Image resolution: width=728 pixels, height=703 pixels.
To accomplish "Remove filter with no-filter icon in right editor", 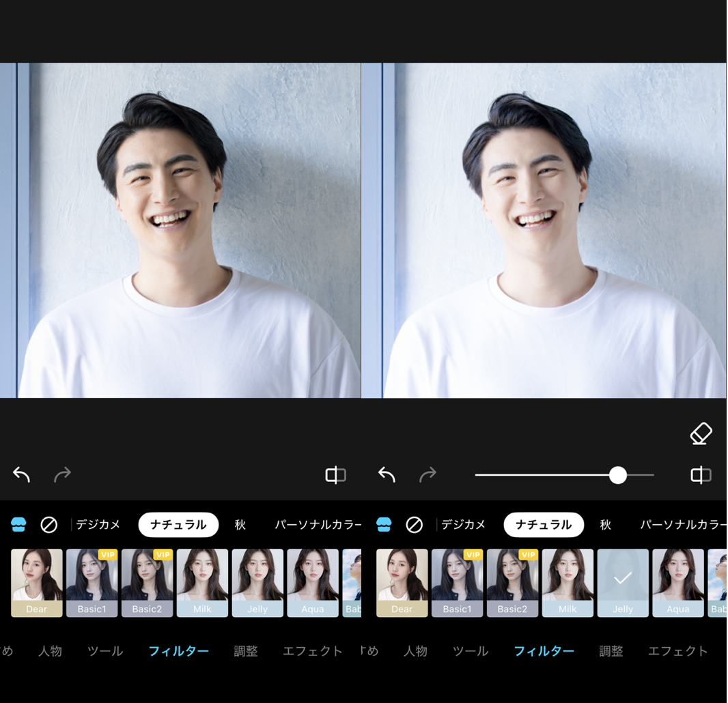I will [x=414, y=524].
